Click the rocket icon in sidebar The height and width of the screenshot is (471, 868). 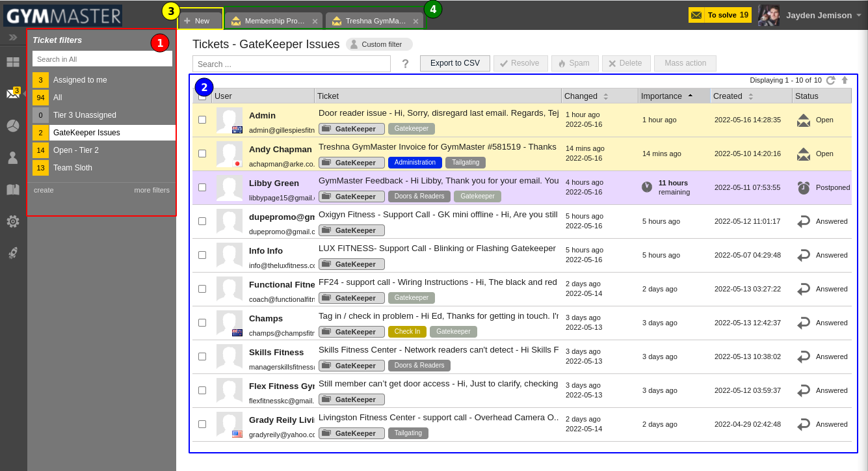(x=13, y=253)
